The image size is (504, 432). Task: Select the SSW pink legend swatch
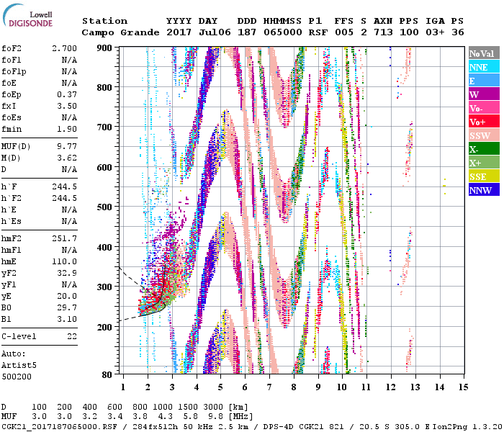(x=483, y=135)
